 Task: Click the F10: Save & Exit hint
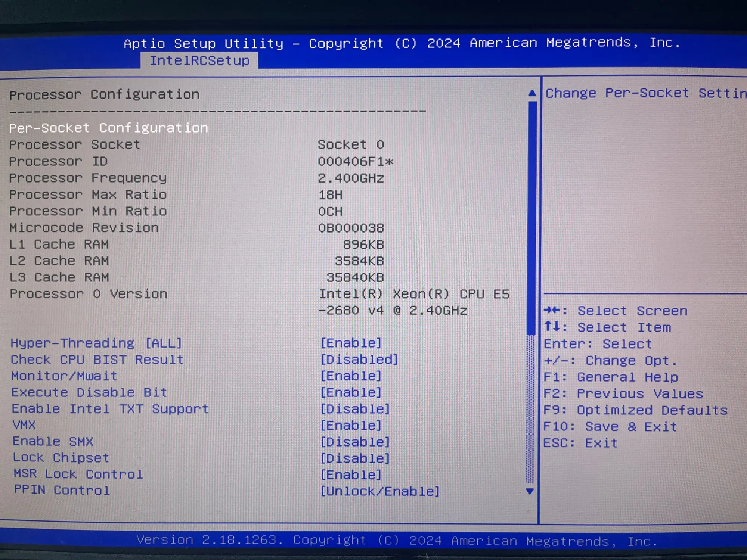(610, 426)
